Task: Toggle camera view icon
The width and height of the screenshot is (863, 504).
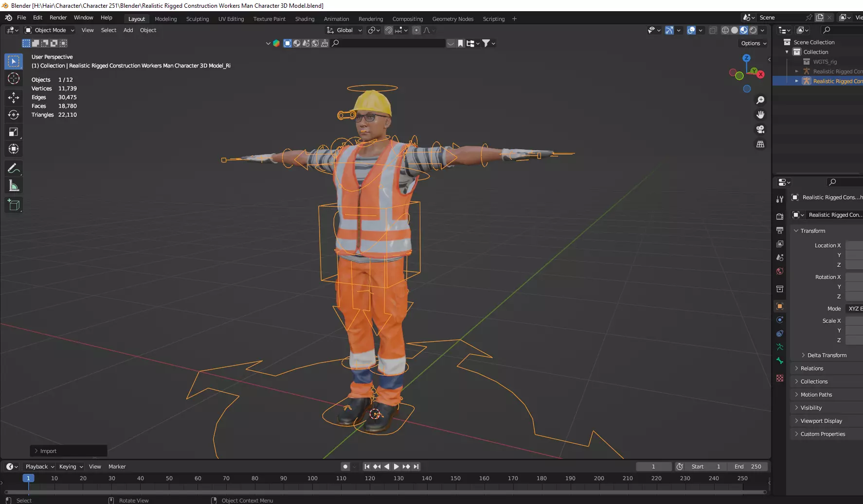Action: [760, 129]
